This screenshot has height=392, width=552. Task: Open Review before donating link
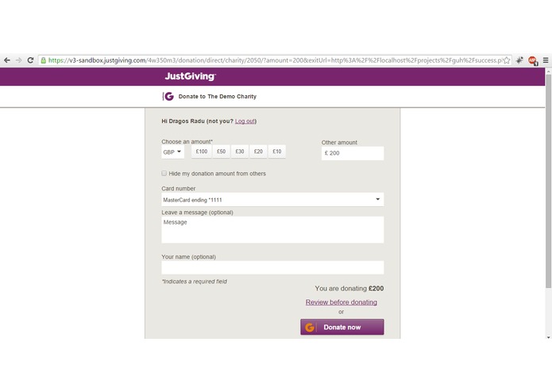point(341,302)
